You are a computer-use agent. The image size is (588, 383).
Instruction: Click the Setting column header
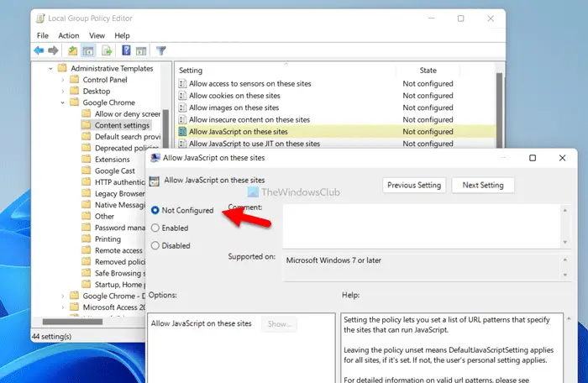pyautogui.click(x=286, y=71)
